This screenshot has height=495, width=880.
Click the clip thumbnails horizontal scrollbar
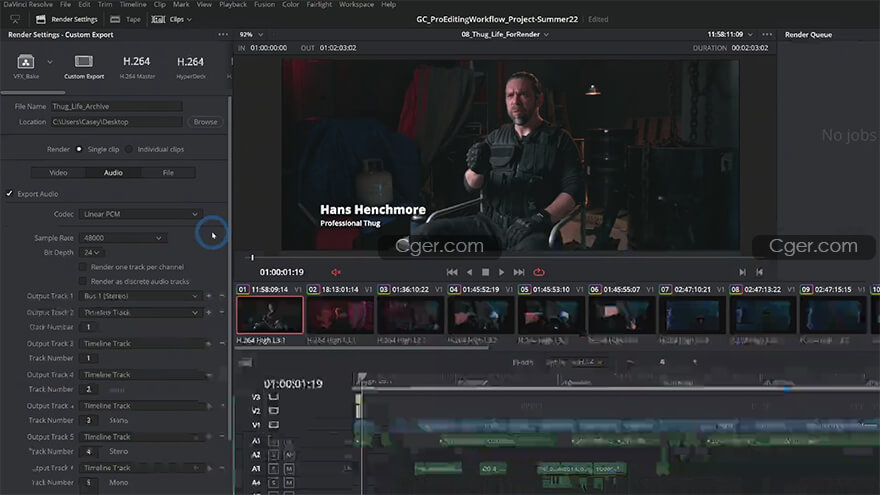click(362, 348)
